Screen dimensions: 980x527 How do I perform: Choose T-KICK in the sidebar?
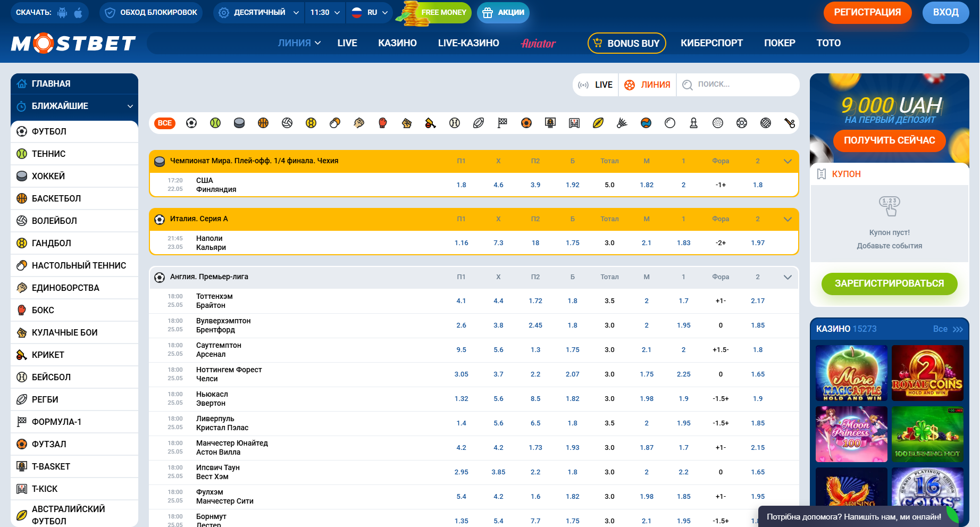click(74, 489)
